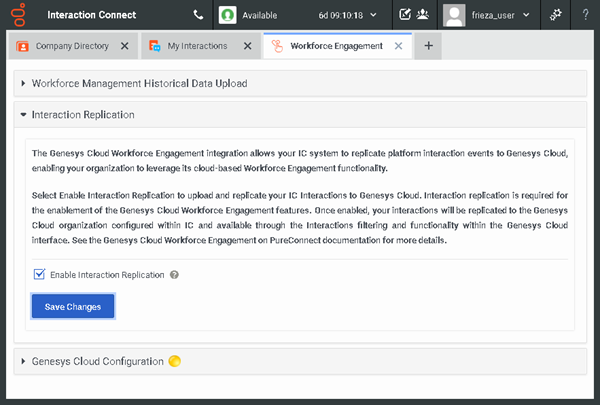Open the phone dialer icon
Screen dimensions: 600x405
pyautogui.click(x=198, y=15)
